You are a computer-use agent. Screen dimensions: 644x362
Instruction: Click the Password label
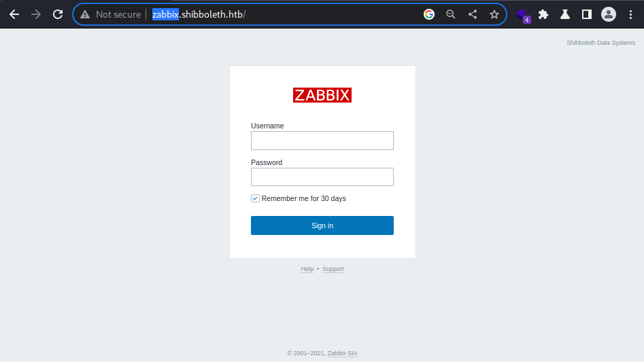tap(267, 162)
